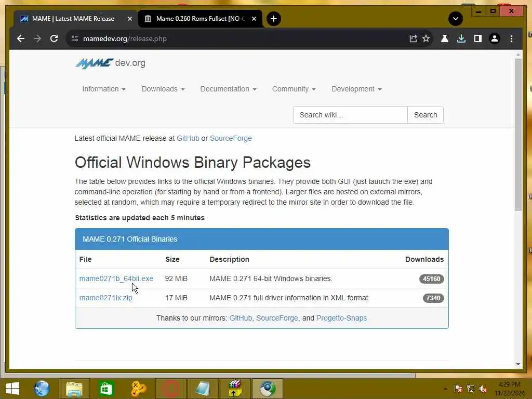
Task: Select the 92 MiB size cell
Action: point(176,278)
